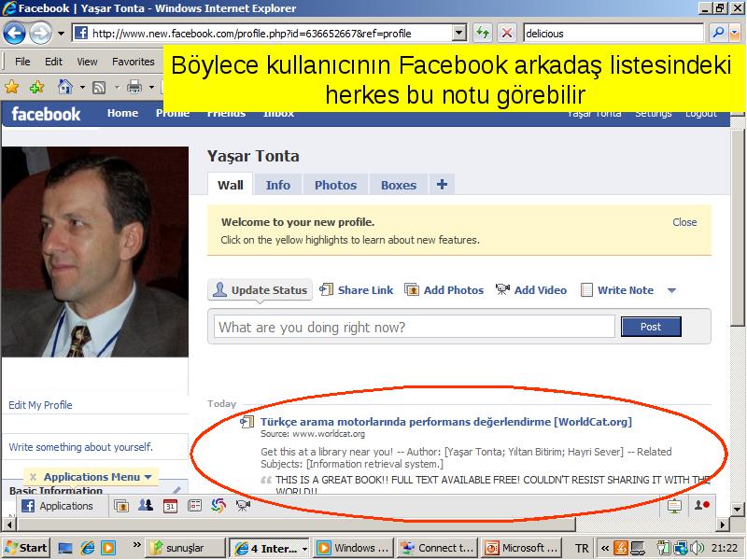Image resolution: width=747 pixels, height=560 pixels.
Task: Open the Edit menu
Action: tap(53, 62)
